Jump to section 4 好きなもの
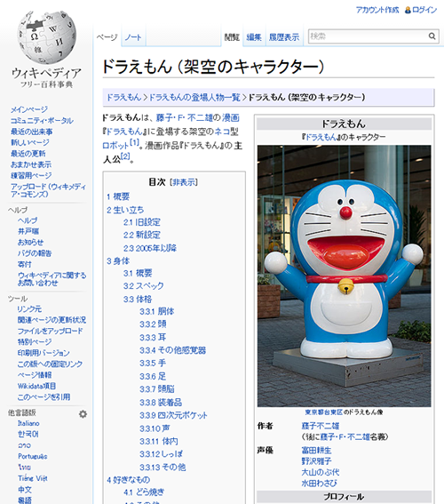The width and height of the screenshot is (444, 504). [x=129, y=480]
